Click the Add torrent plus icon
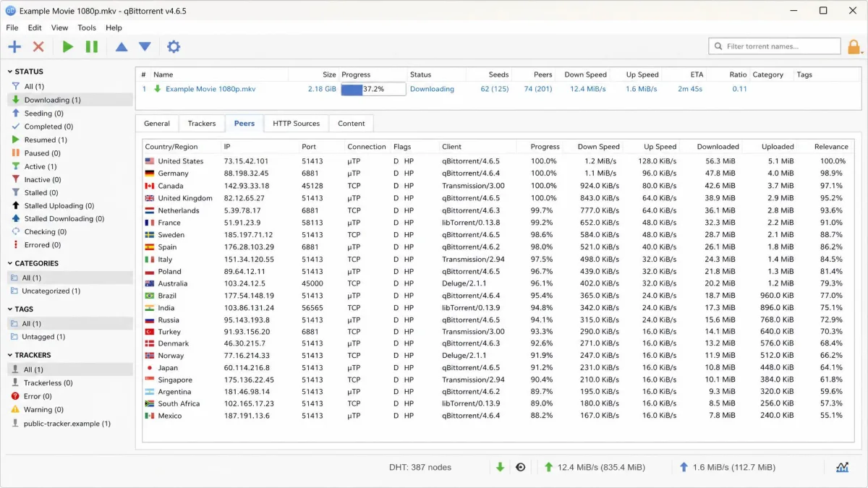Image resolution: width=868 pixels, height=488 pixels. coord(14,46)
